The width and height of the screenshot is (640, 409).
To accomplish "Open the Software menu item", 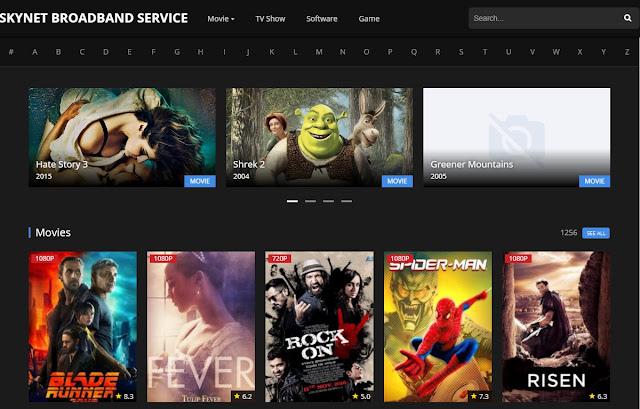I will (x=322, y=19).
